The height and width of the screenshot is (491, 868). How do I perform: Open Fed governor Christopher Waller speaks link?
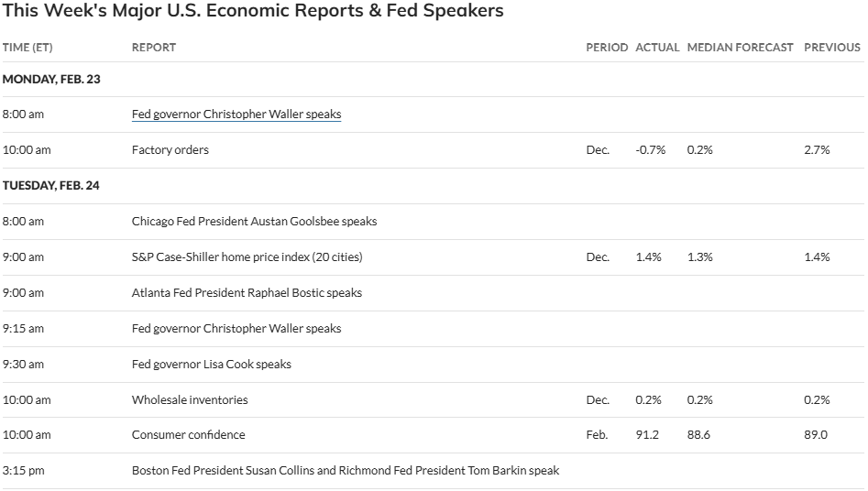pyautogui.click(x=236, y=115)
